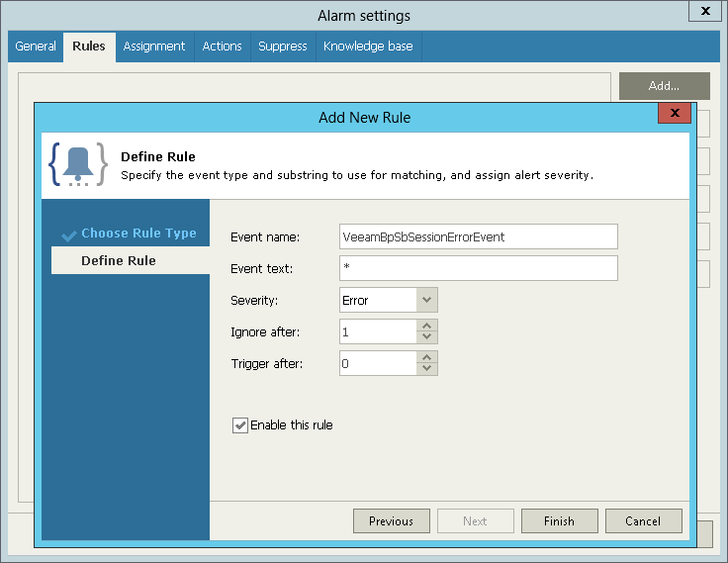728x563 pixels.
Task: Open the Suppress tab
Action: point(282,46)
